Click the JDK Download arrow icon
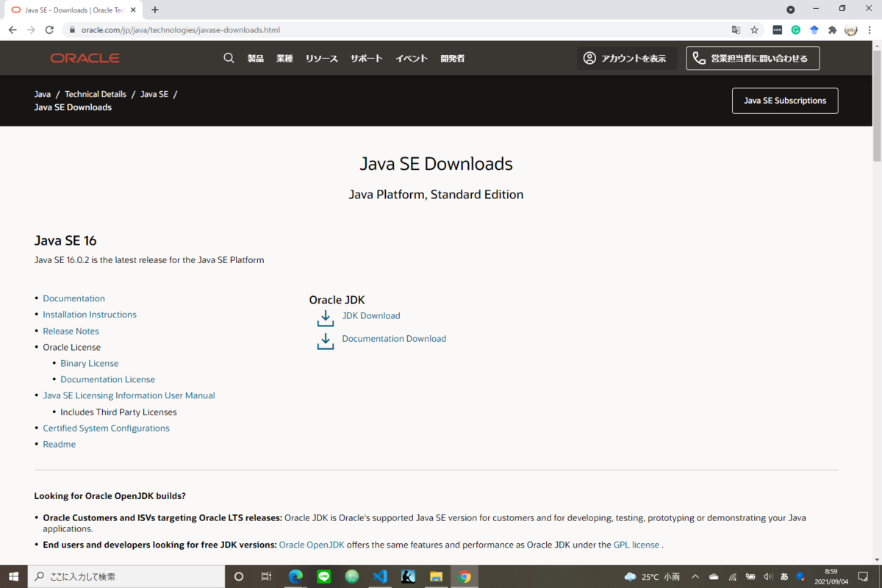882x588 pixels. (x=325, y=318)
